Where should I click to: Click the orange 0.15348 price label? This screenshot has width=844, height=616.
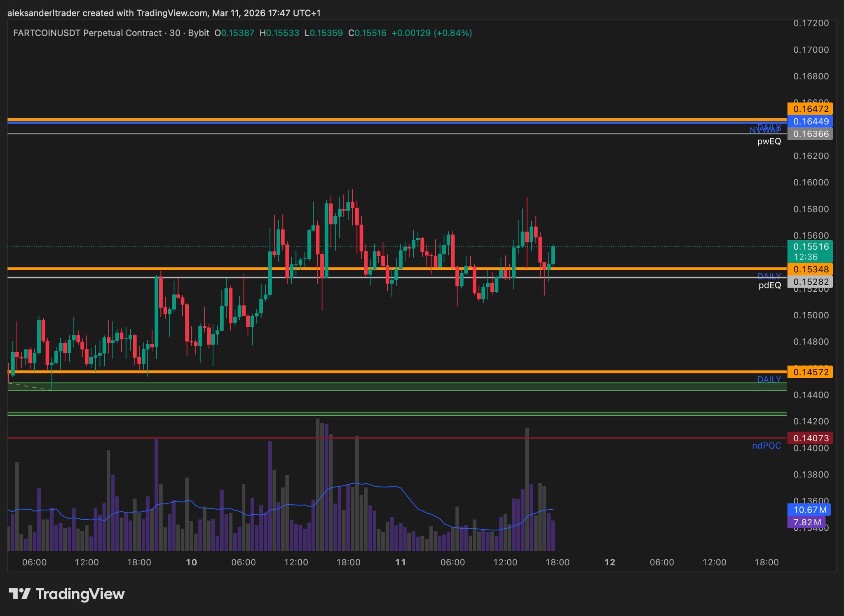point(810,269)
